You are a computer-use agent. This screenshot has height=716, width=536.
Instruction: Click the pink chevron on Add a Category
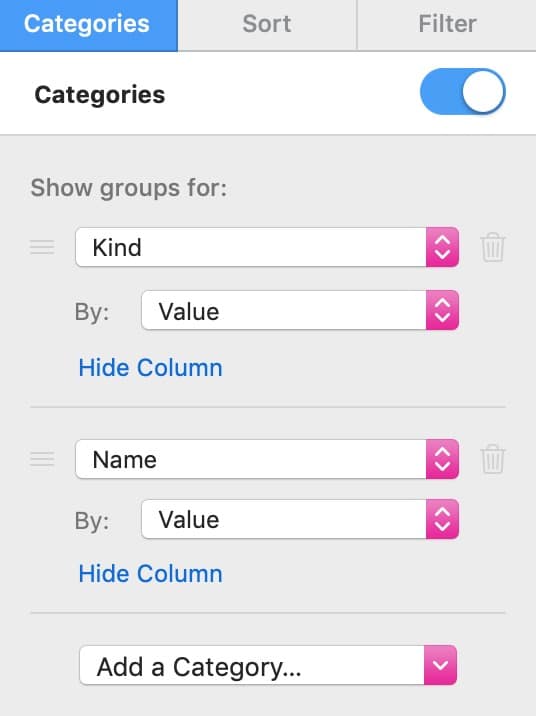tap(440, 665)
